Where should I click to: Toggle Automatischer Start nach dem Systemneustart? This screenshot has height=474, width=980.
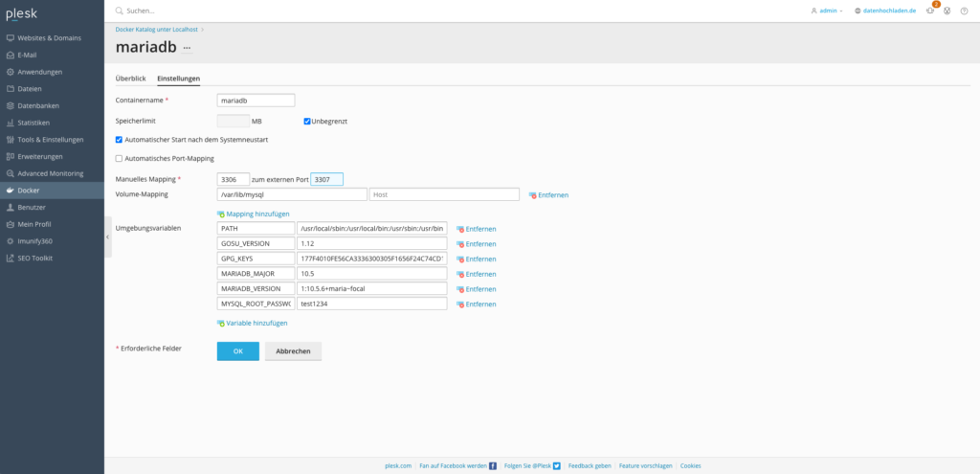pos(119,140)
